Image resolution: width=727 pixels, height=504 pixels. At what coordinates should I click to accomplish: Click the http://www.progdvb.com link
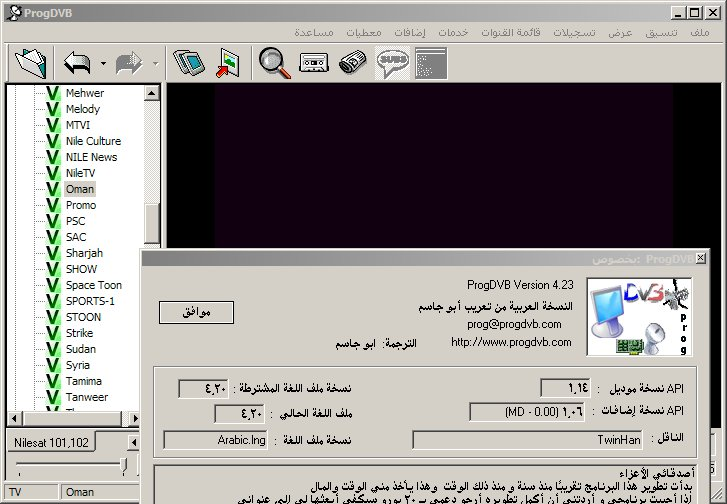[511, 342]
